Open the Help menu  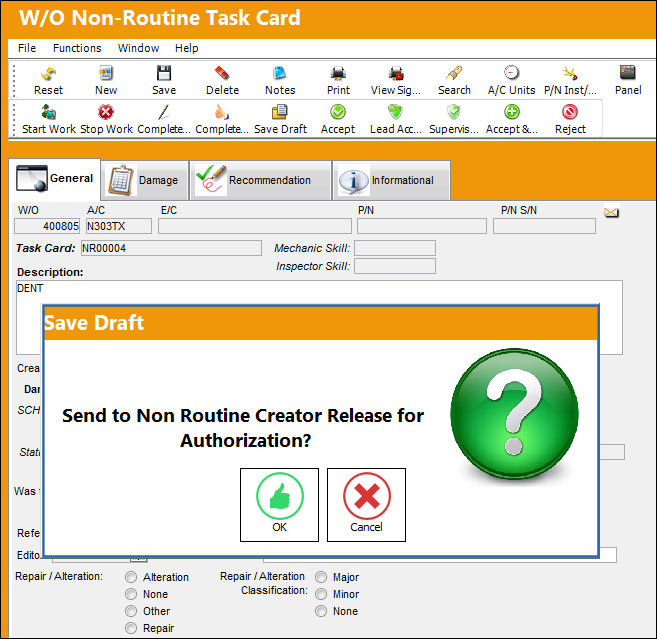click(x=186, y=48)
